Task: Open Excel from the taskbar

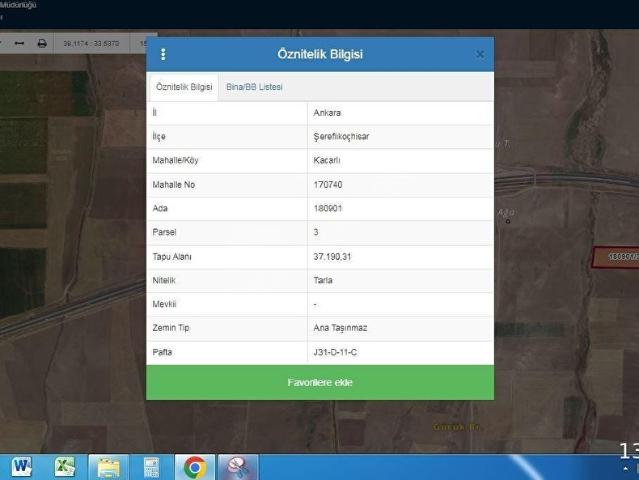Action: coord(65,466)
